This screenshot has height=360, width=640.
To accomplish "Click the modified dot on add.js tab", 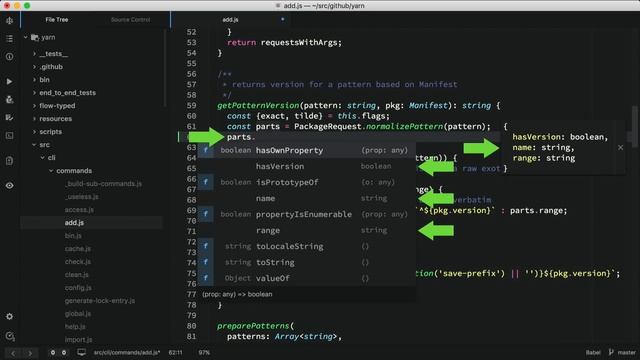I will tap(282, 19).
